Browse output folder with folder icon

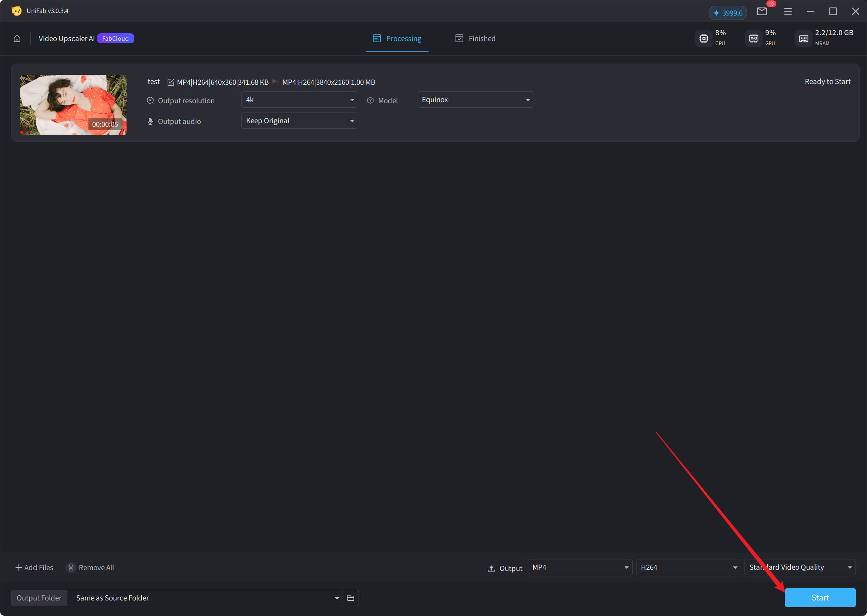click(351, 598)
